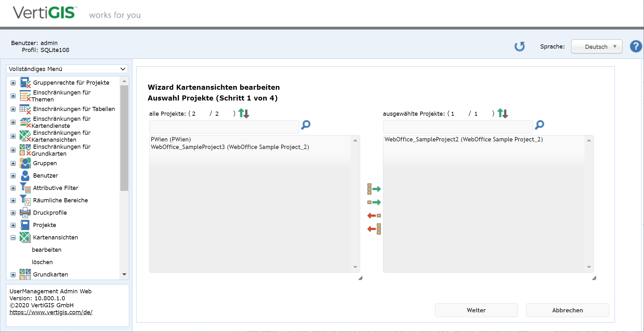Click the Weiter button
Image resolution: width=644 pixels, height=332 pixels.
coord(476,310)
